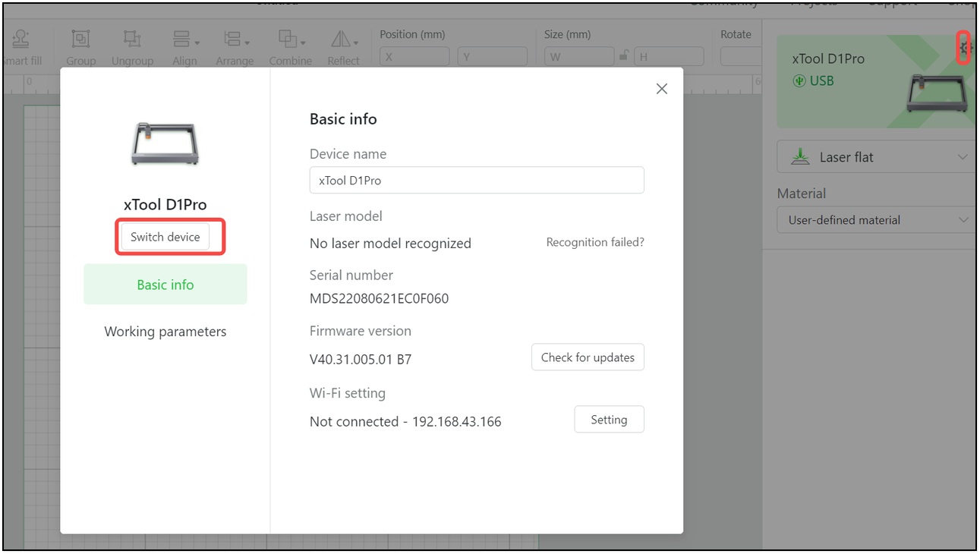Click the Ungroup tool icon
Viewport: 980px width, 554px height.
click(132, 39)
